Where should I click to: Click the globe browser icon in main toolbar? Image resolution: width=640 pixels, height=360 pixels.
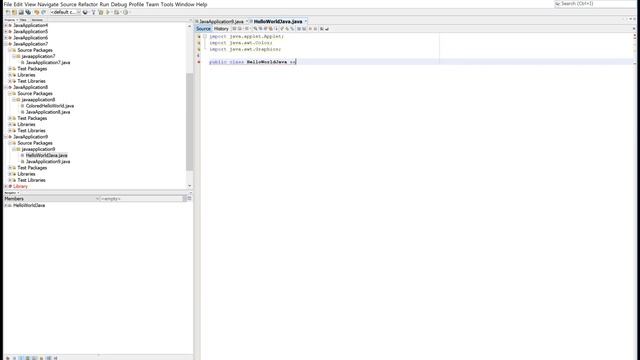click(x=85, y=12)
